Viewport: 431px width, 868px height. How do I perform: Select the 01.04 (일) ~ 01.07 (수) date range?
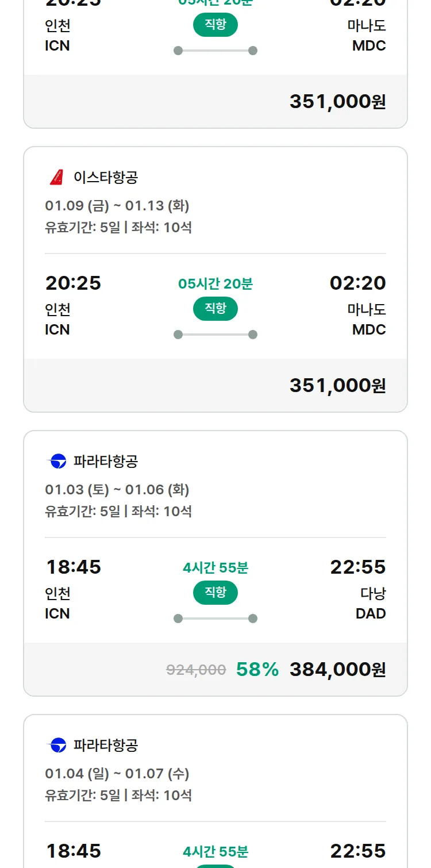click(117, 773)
